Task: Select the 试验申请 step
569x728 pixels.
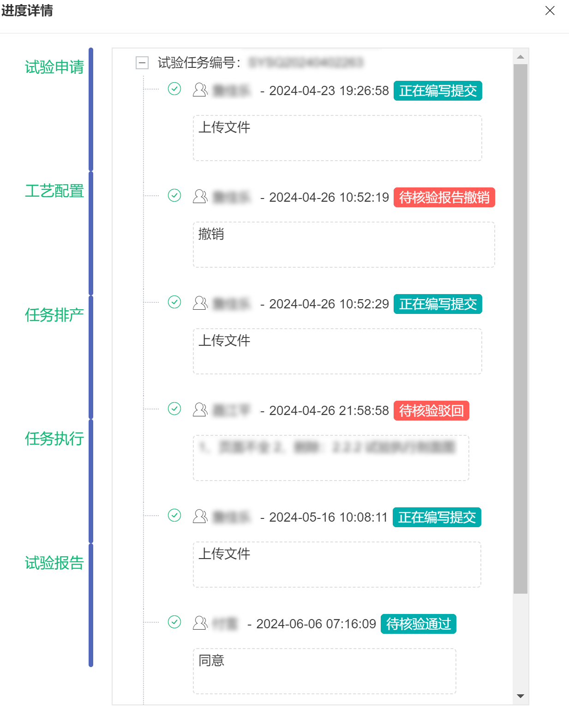Action: (54, 67)
